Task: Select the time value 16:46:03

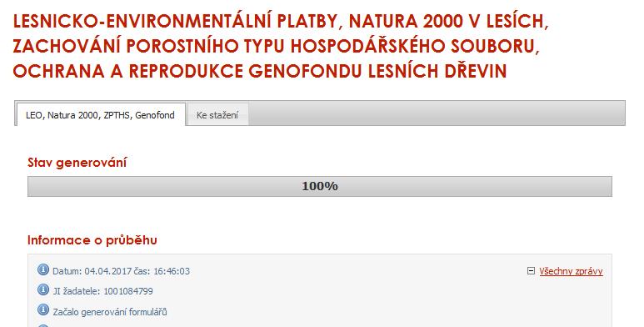Action: (x=172, y=271)
